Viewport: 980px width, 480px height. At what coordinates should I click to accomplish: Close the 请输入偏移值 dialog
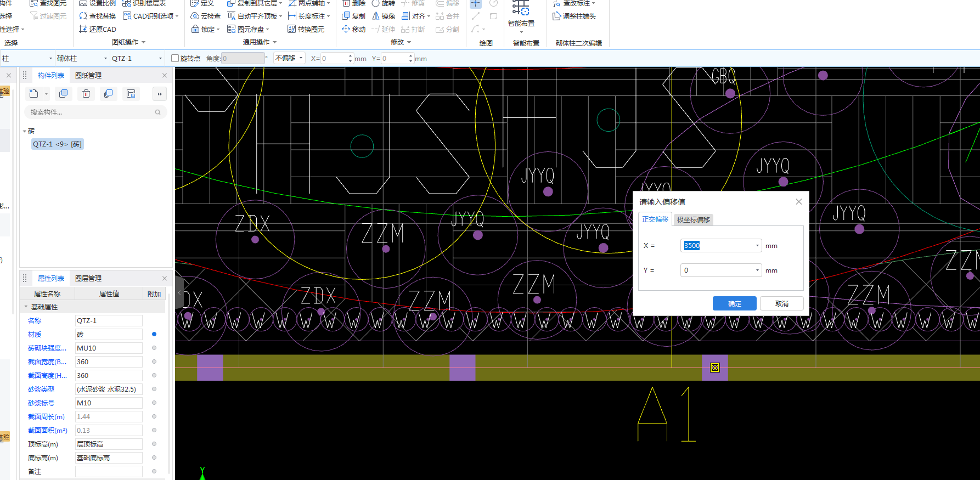pyautogui.click(x=799, y=202)
